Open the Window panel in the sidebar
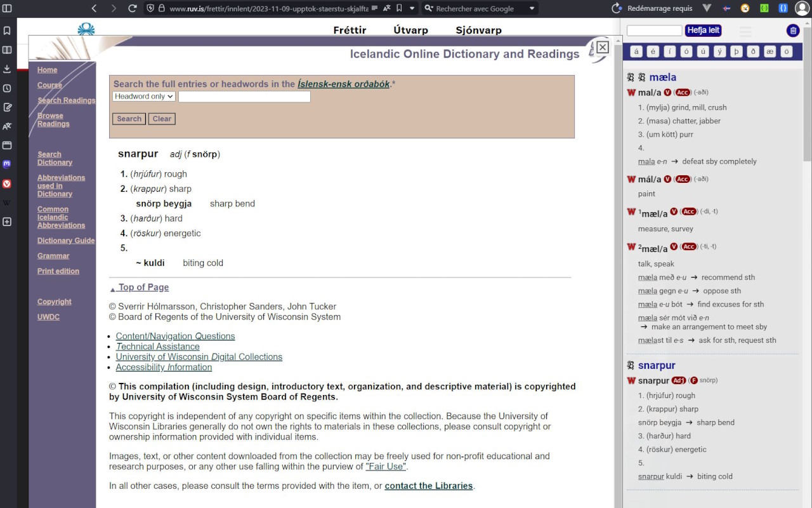The image size is (812, 508). click(7, 145)
